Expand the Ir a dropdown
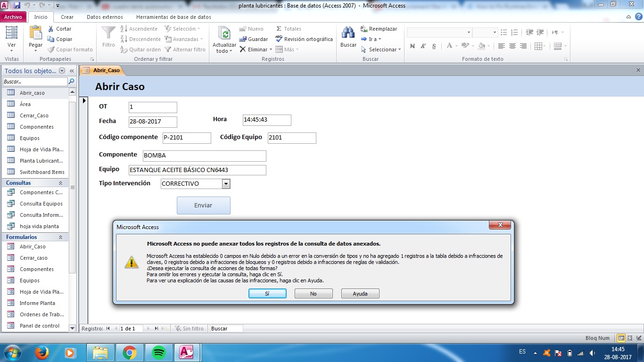 click(380, 39)
